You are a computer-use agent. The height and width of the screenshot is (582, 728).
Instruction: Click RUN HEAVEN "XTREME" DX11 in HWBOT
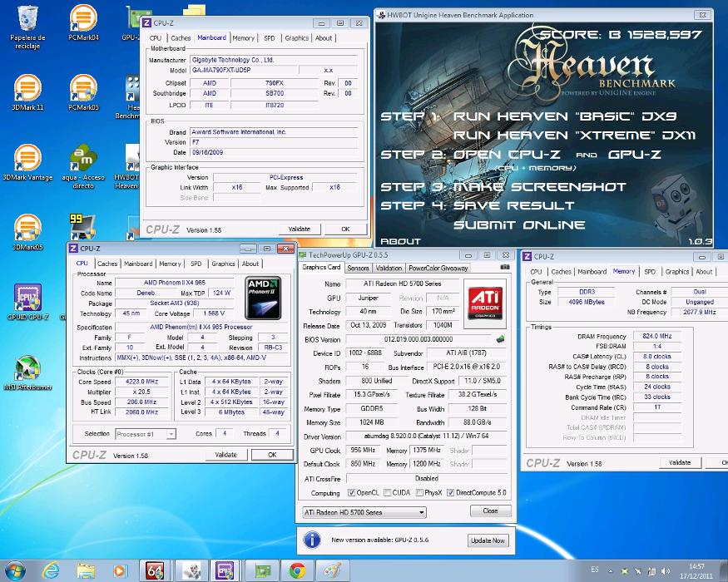click(x=574, y=135)
